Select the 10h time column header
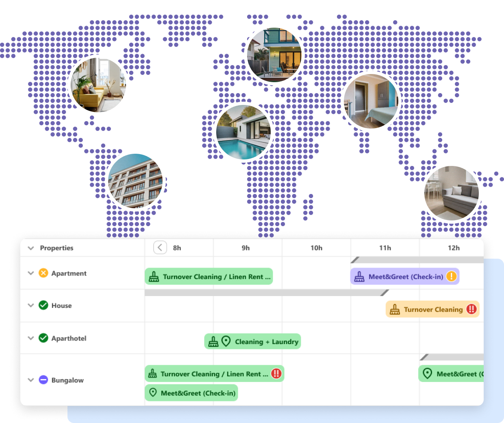This screenshot has width=504, height=423. [316, 248]
